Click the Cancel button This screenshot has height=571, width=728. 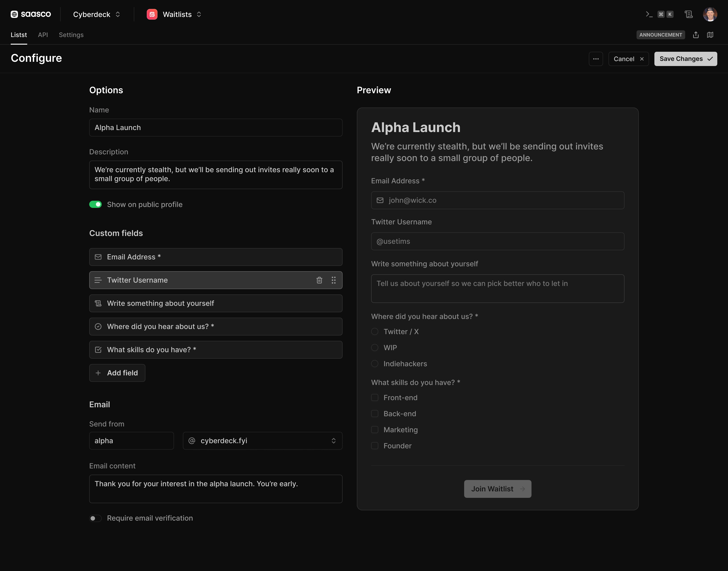(x=628, y=59)
